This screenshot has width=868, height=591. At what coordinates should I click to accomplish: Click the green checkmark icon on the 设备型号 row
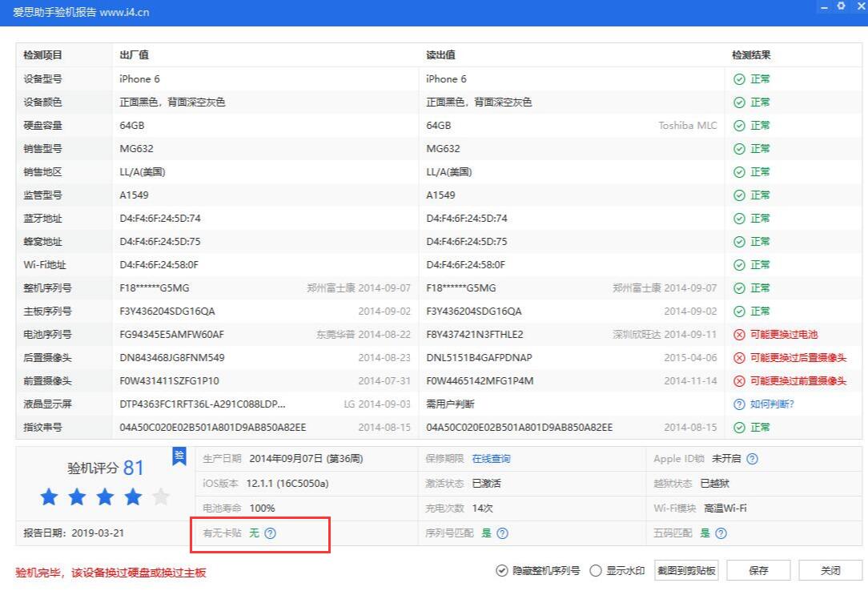(737, 78)
